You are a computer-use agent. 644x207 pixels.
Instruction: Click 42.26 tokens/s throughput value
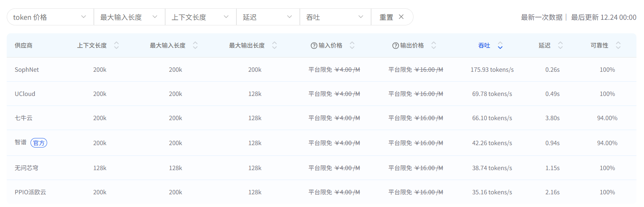coord(492,143)
